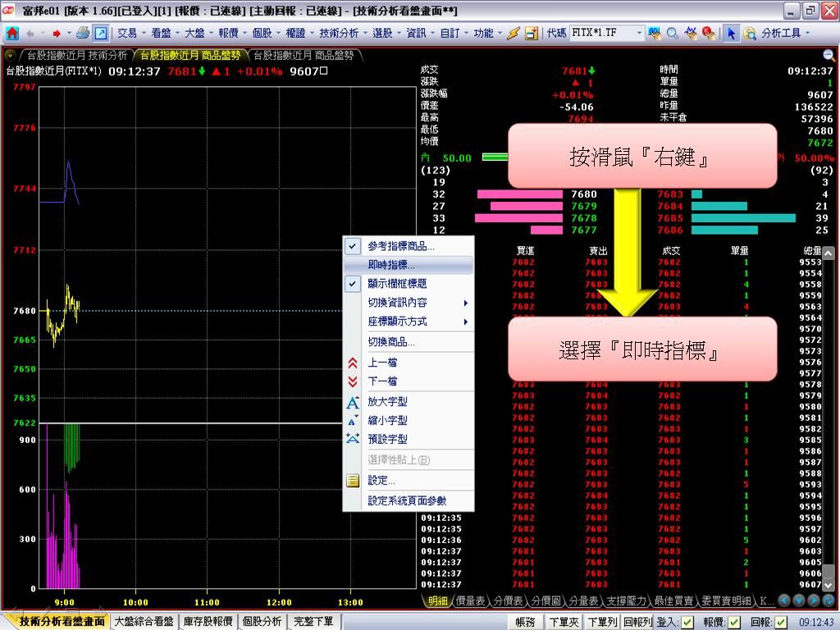Expand the 切換資訊內容 submenu
The height and width of the screenshot is (630, 840).
[x=409, y=303]
